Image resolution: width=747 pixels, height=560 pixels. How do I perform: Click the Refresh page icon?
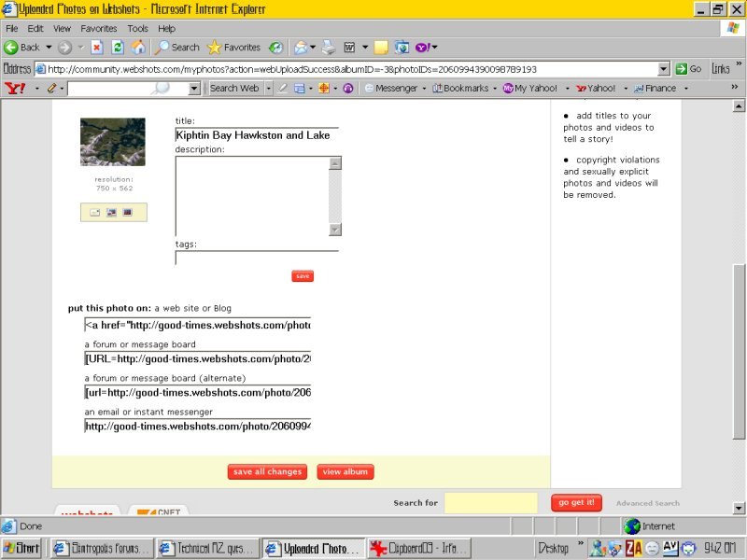(x=118, y=47)
